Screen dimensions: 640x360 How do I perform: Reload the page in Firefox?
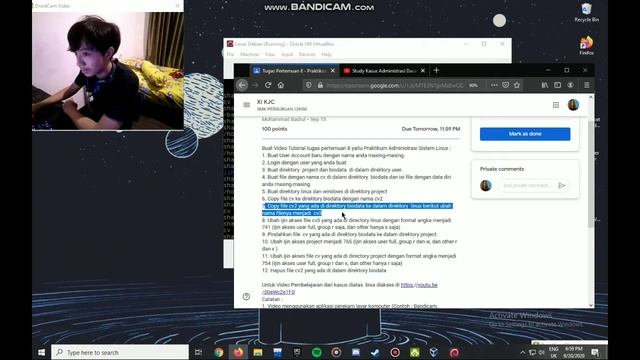(x=268, y=85)
